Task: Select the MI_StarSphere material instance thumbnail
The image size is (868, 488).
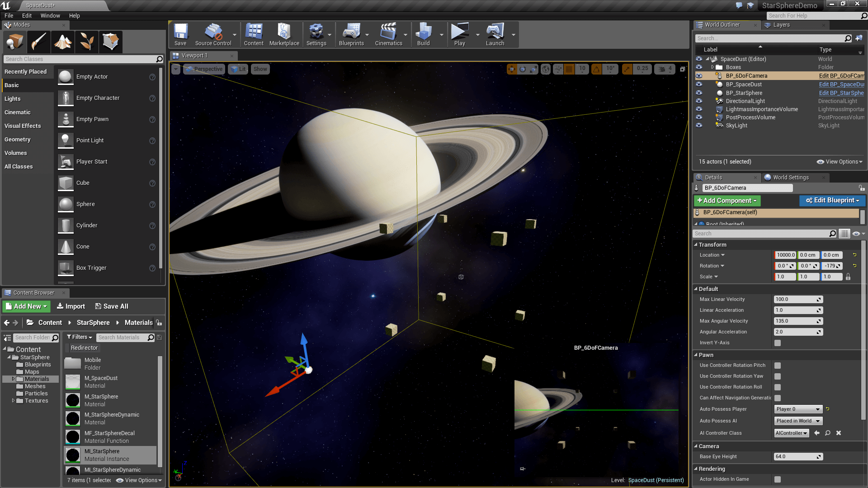Action: [72, 455]
